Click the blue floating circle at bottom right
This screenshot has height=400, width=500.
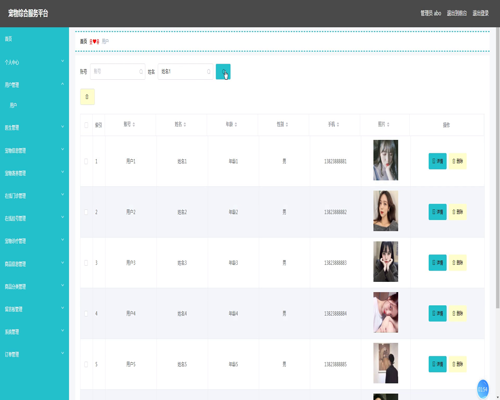pos(483,389)
